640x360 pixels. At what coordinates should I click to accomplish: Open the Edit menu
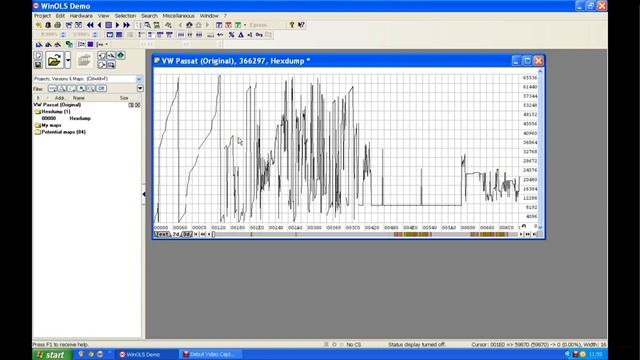60,16
